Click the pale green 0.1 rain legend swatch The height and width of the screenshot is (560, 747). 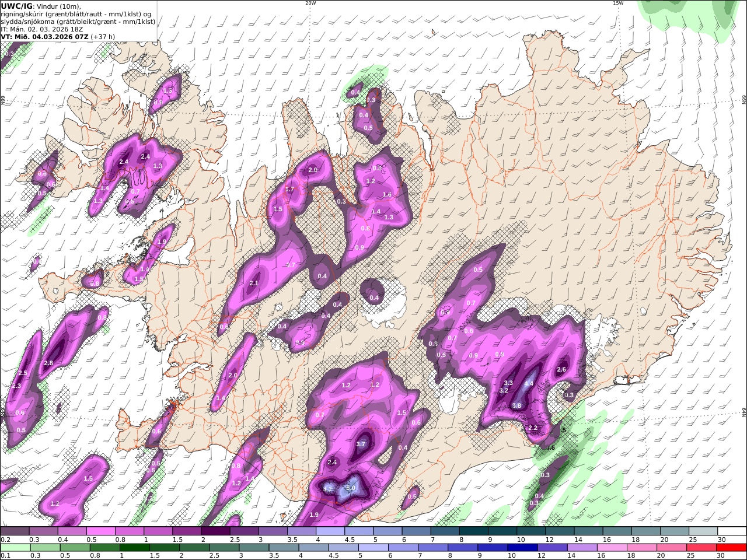(15, 548)
